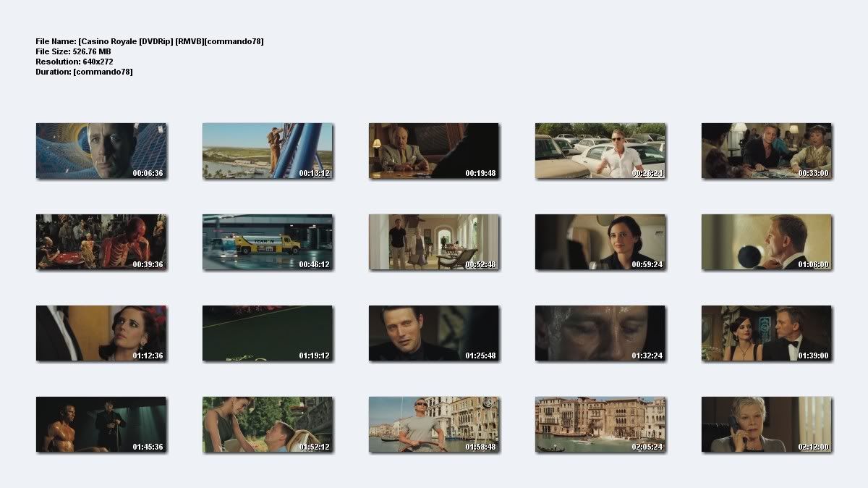Select the frame stamped 00:26:24

[x=600, y=151]
